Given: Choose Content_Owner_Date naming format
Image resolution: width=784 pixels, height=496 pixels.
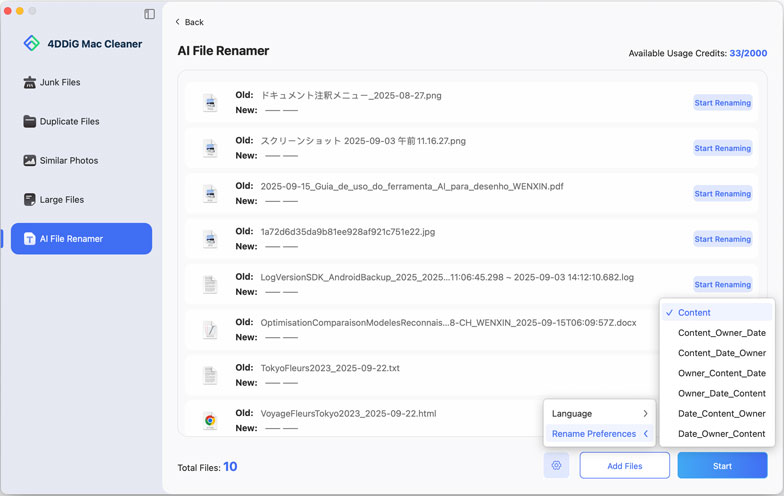Looking at the screenshot, I should click(x=721, y=333).
